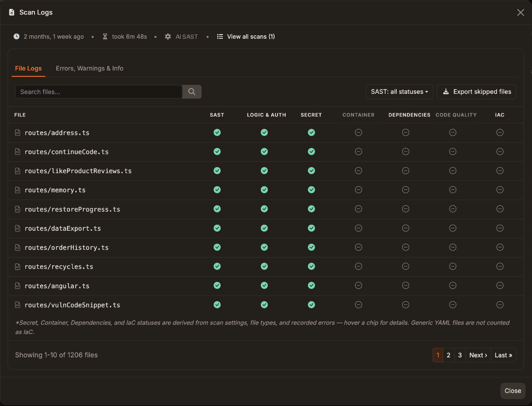Click the gear icon beside AI SAST
The width and height of the screenshot is (532, 406).
pos(168,37)
